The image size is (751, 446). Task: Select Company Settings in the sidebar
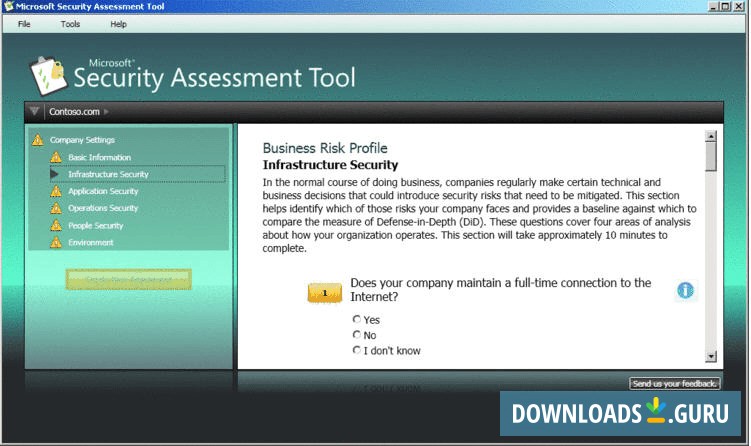tap(82, 140)
